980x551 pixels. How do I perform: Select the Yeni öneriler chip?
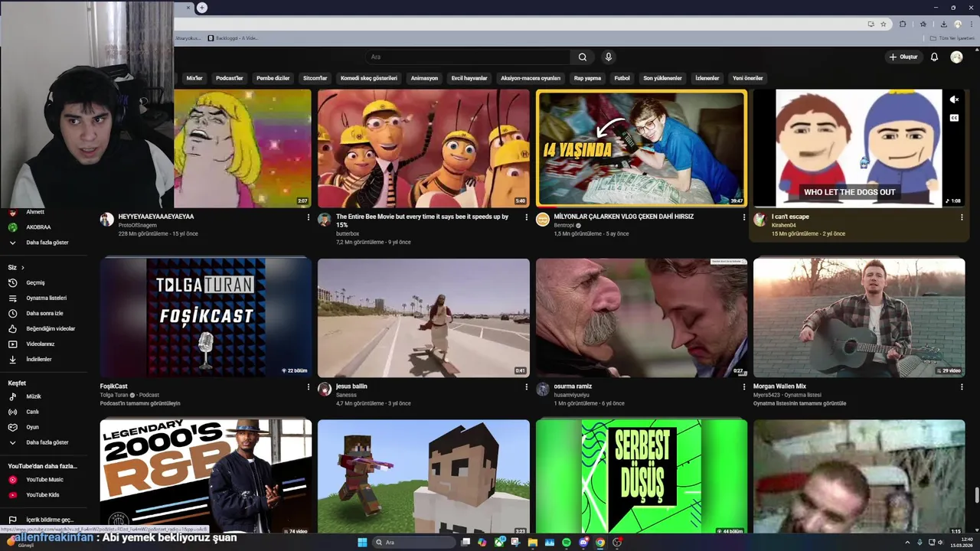748,78
